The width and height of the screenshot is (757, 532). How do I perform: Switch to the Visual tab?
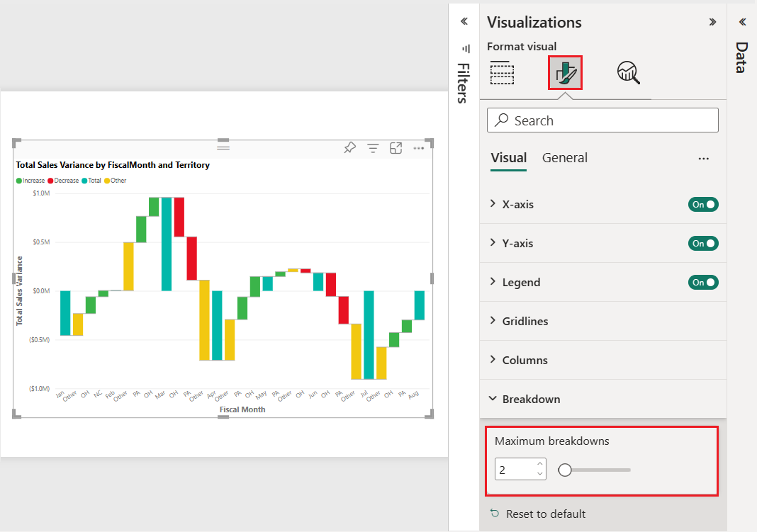508,158
